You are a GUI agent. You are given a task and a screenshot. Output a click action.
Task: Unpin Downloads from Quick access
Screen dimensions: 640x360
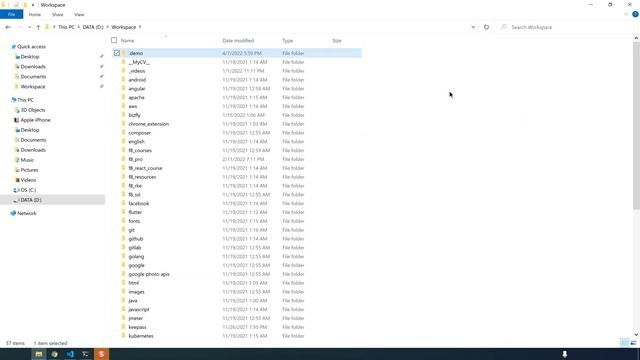pyautogui.click(x=102, y=67)
